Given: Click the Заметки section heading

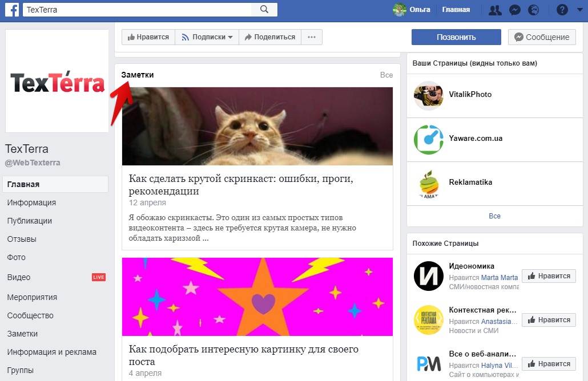Looking at the screenshot, I should (137, 75).
